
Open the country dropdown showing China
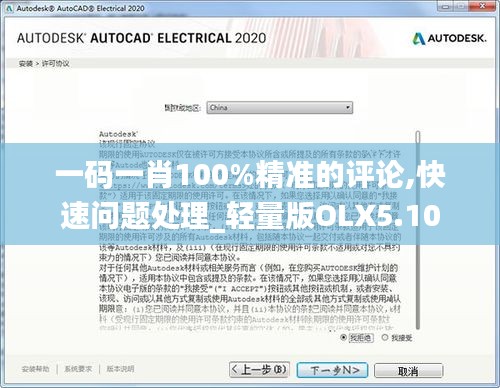pyautogui.click(x=279, y=108)
